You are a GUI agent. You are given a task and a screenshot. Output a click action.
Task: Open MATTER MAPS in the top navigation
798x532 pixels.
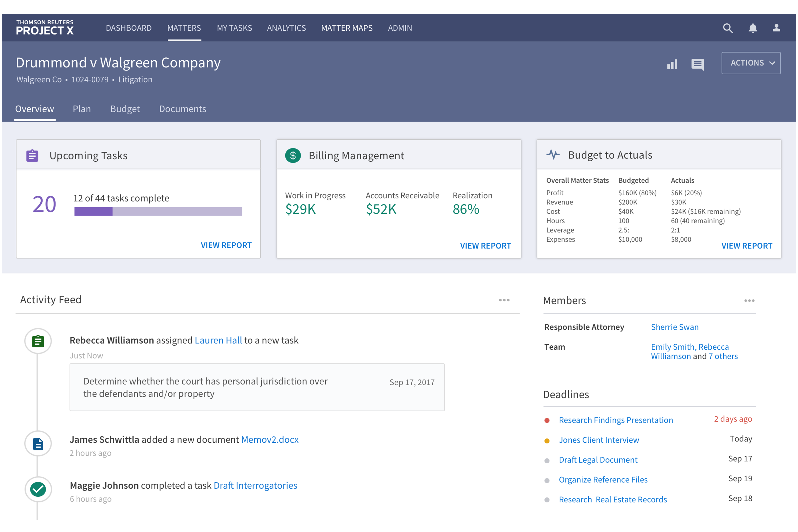347,28
